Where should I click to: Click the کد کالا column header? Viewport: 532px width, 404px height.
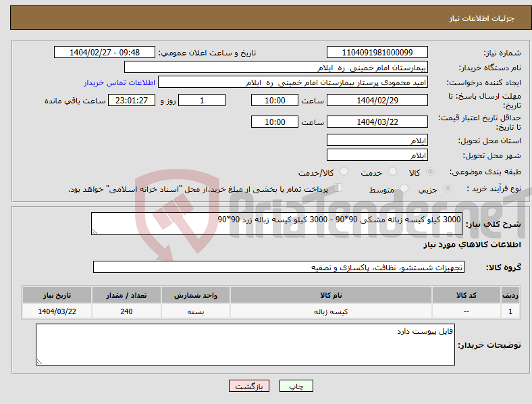coord(467,295)
